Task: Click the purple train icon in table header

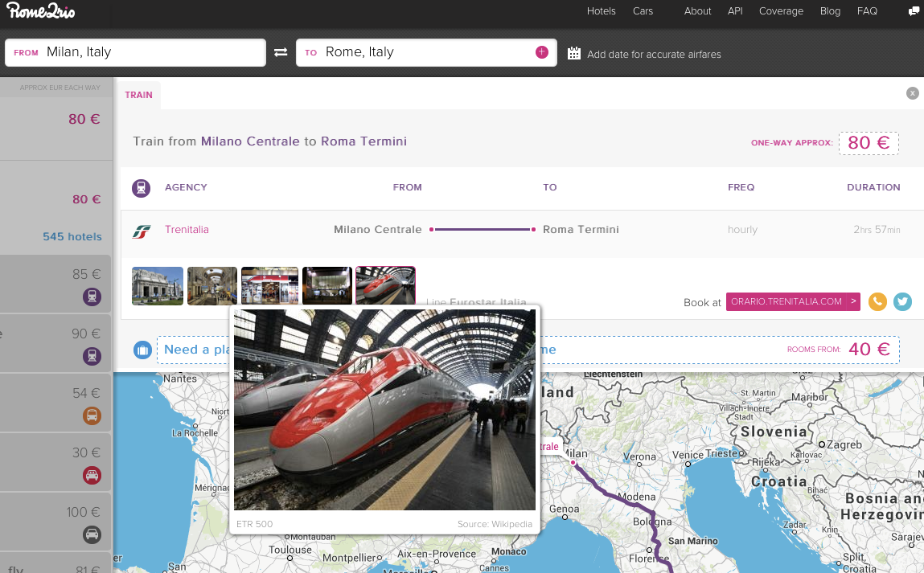Action: [x=141, y=188]
